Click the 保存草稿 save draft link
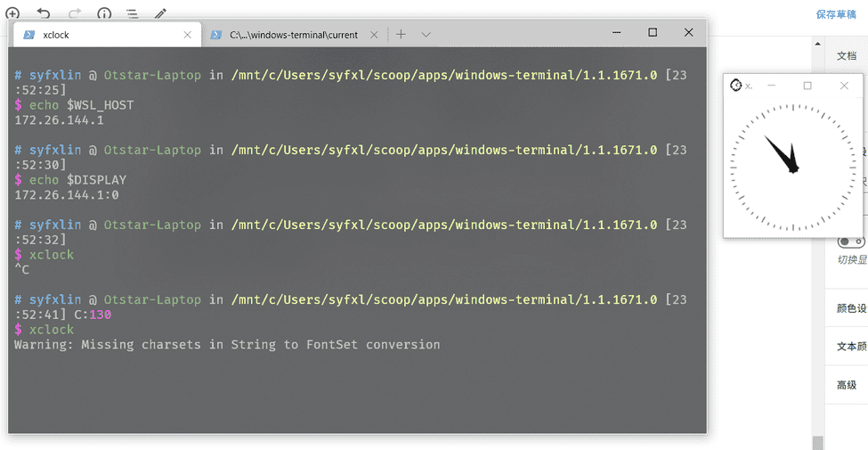868x450 pixels. pyautogui.click(x=836, y=14)
